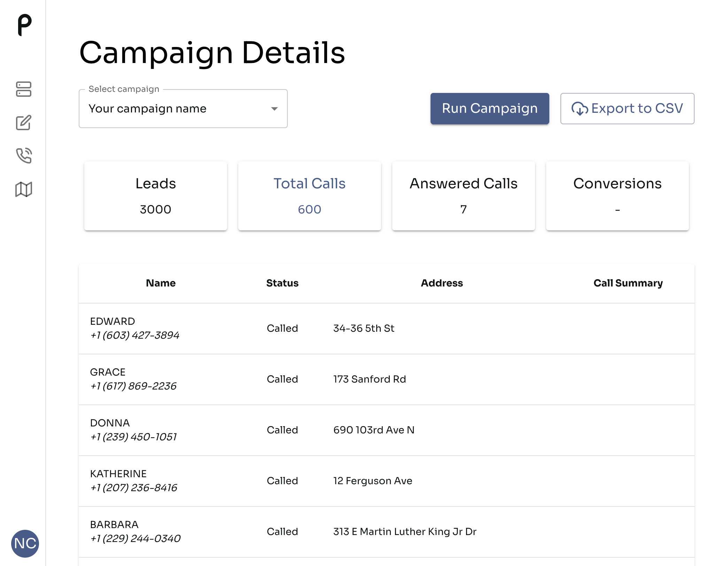Click phone number +1 (239) 450-1051
The image size is (728, 566).
(x=133, y=437)
